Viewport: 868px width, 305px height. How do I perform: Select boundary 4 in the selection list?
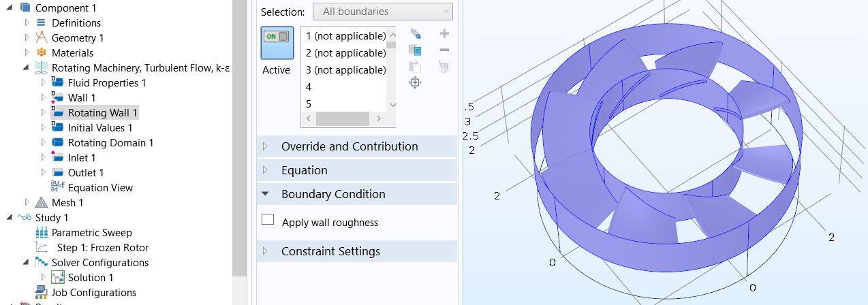tap(309, 87)
